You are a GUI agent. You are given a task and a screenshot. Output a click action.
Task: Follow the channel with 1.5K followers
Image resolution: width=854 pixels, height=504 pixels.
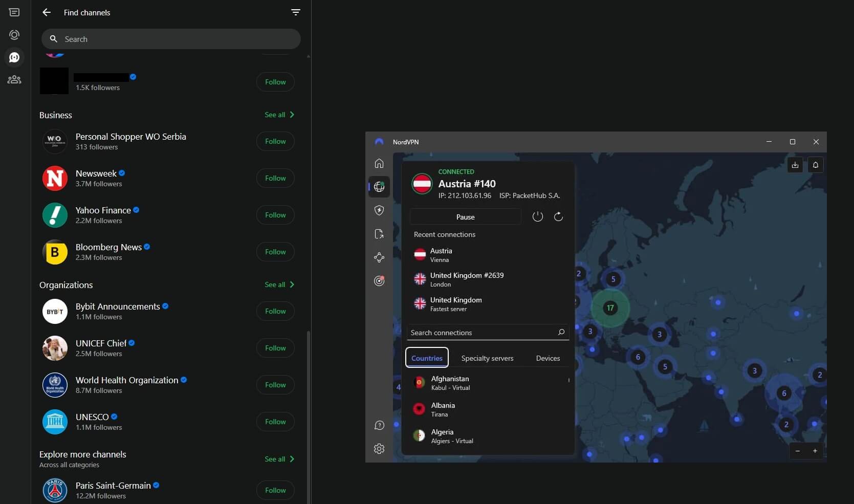275,82
